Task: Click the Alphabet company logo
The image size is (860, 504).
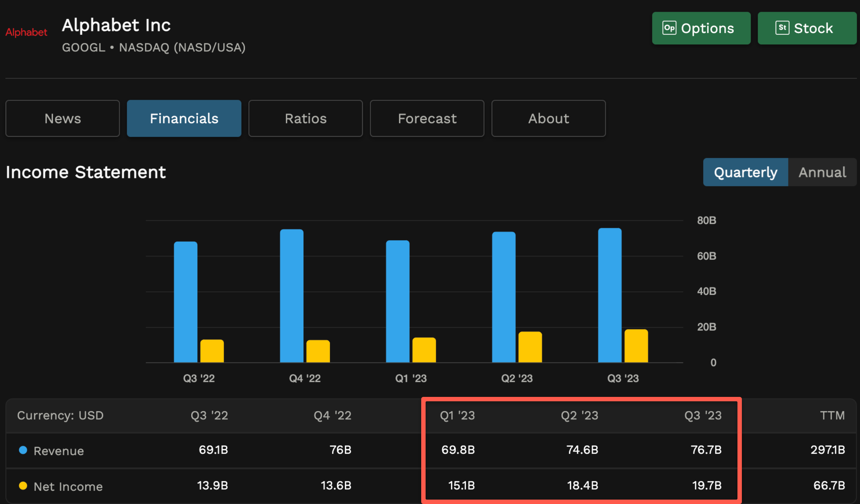Action: 26,32
